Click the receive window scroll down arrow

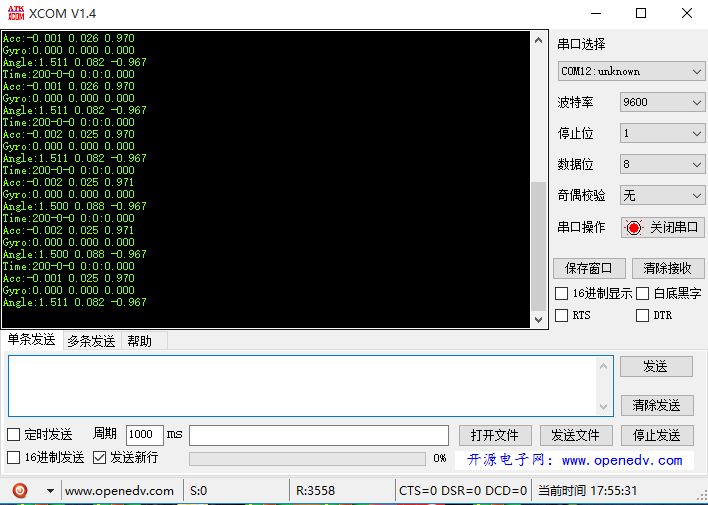point(538,320)
